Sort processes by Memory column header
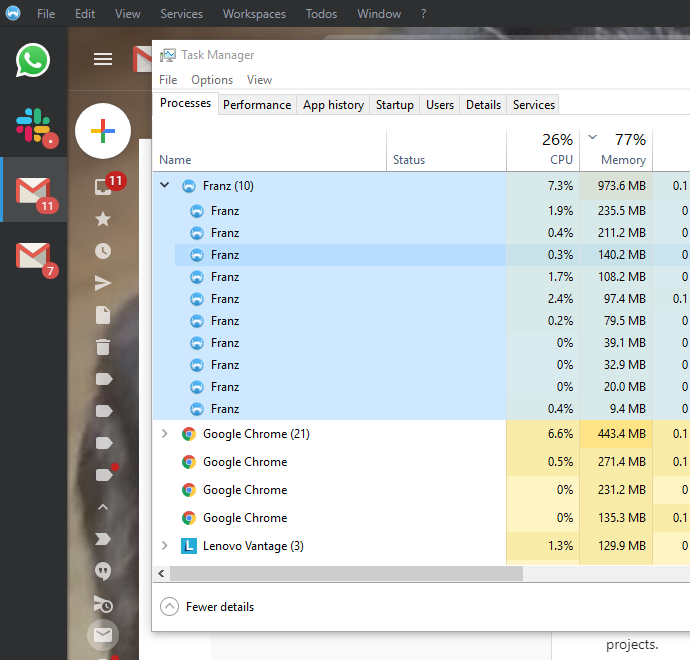Image resolution: width=690 pixels, height=660 pixels. pyautogui.click(x=617, y=150)
